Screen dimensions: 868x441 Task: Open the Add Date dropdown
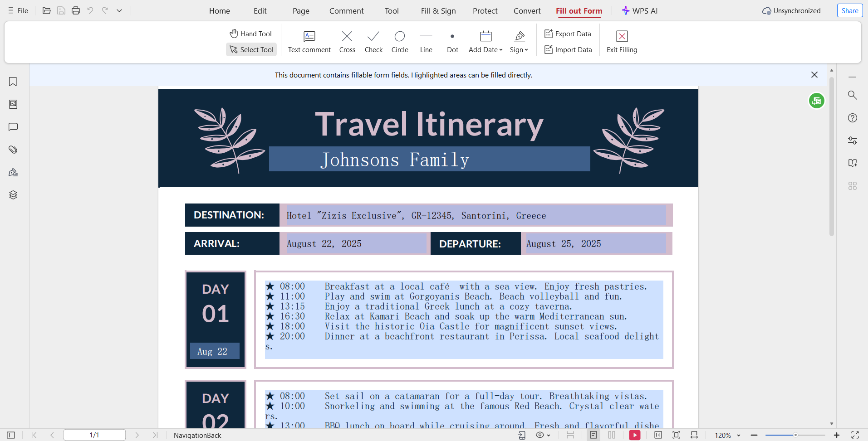coord(485,42)
